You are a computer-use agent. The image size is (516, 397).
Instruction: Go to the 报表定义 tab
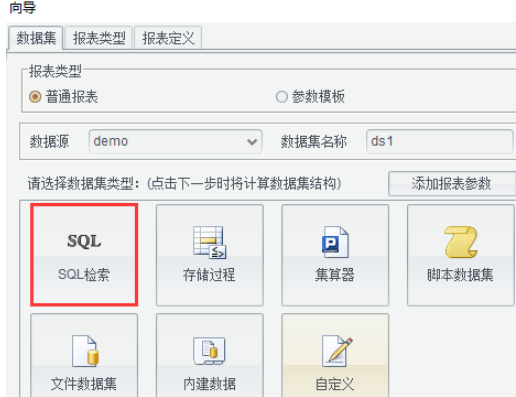[x=168, y=38]
